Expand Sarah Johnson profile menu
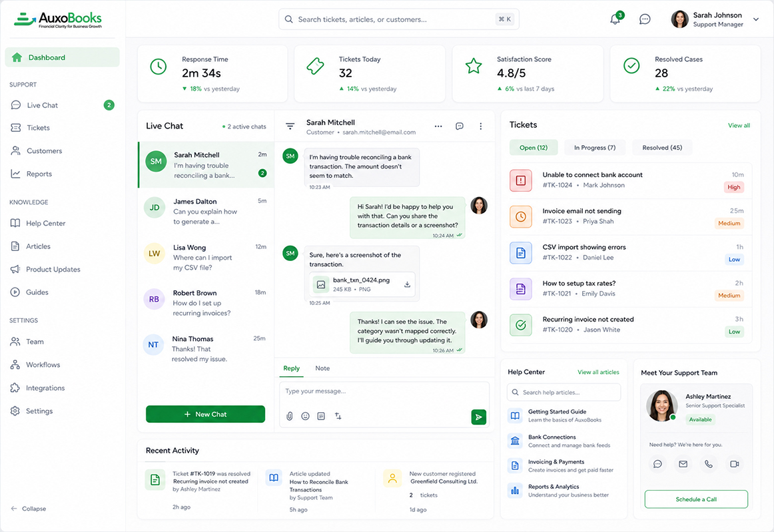 tap(756, 19)
